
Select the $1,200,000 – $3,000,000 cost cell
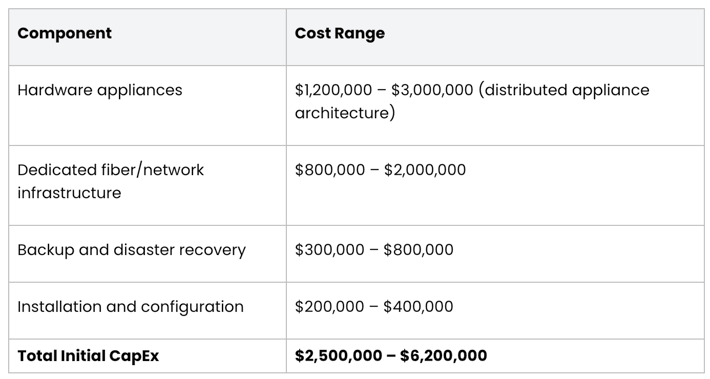pos(495,106)
